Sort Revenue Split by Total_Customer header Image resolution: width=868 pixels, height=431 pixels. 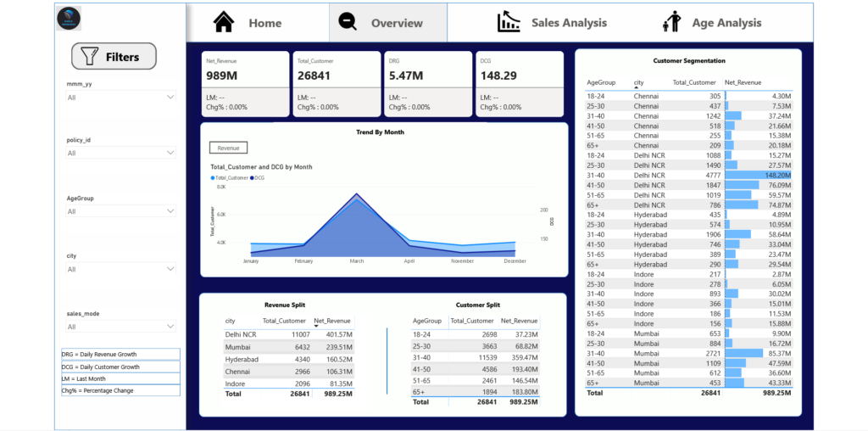[x=284, y=321]
